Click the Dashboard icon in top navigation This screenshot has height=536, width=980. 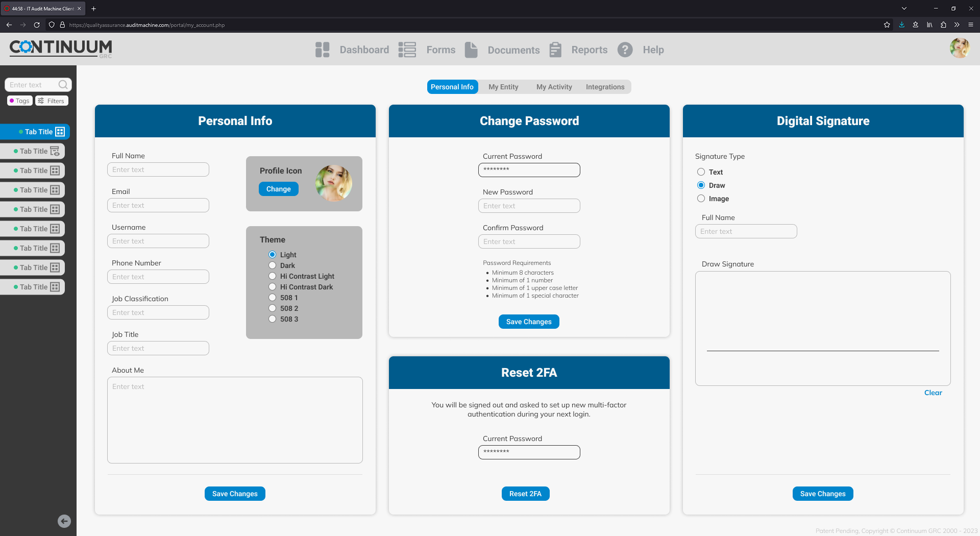click(322, 50)
